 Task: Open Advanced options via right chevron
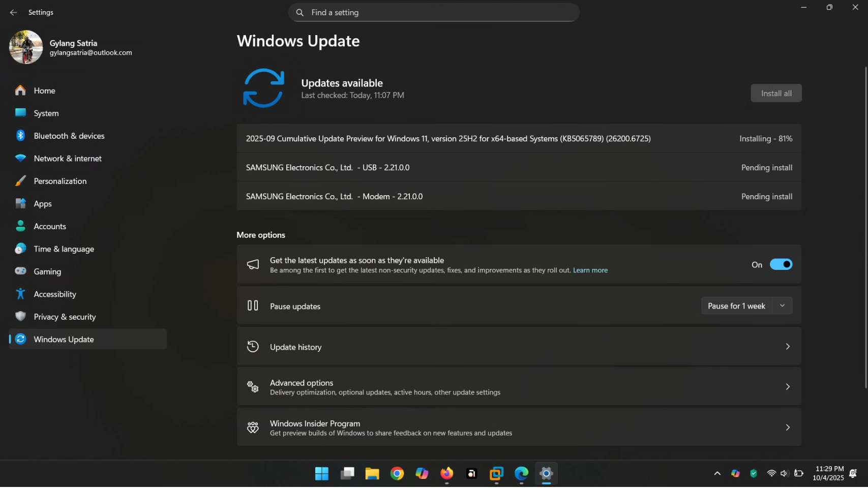[787, 387]
